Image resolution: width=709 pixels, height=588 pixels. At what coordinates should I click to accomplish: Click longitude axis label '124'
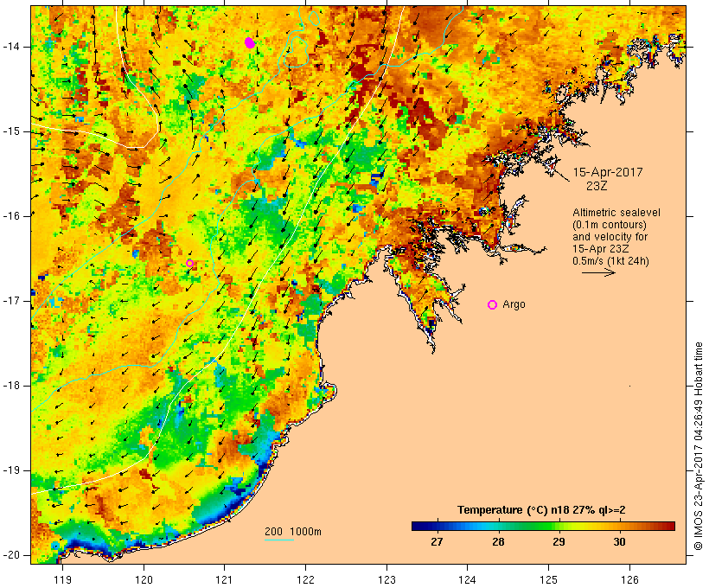467,579
